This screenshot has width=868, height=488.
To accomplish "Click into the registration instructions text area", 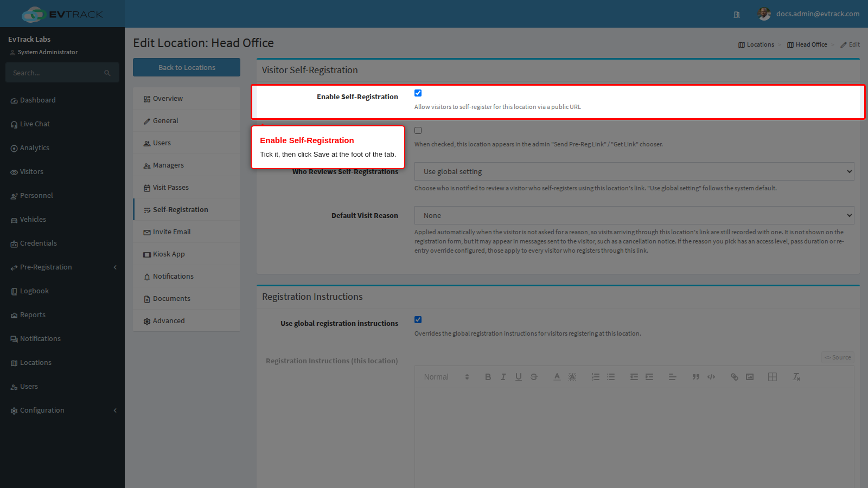I will (x=634, y=438).
